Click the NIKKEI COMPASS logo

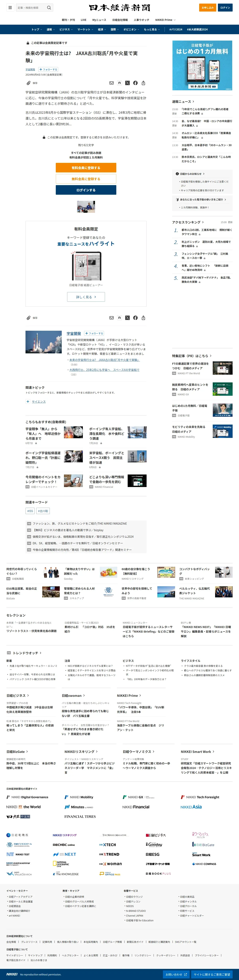coord(204,864)
